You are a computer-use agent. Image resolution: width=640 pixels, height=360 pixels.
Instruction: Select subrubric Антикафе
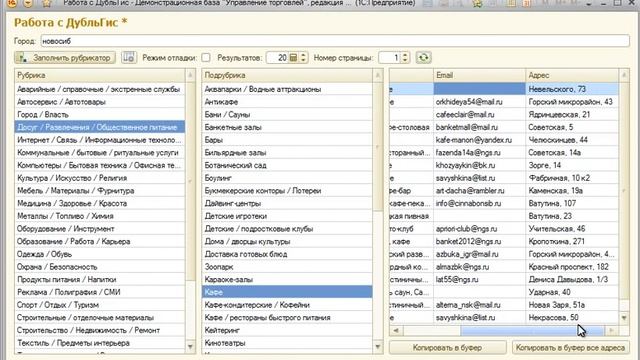tap(287, 102)
